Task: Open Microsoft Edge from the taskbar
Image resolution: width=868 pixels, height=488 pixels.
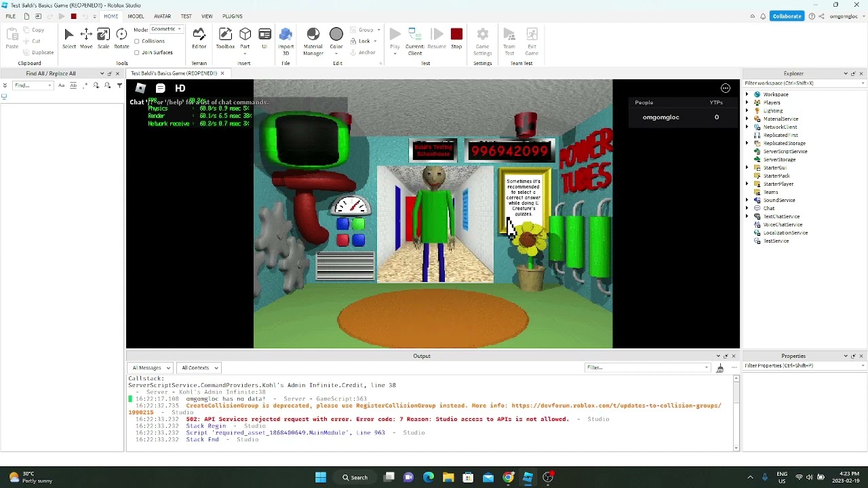Action: 429,477
